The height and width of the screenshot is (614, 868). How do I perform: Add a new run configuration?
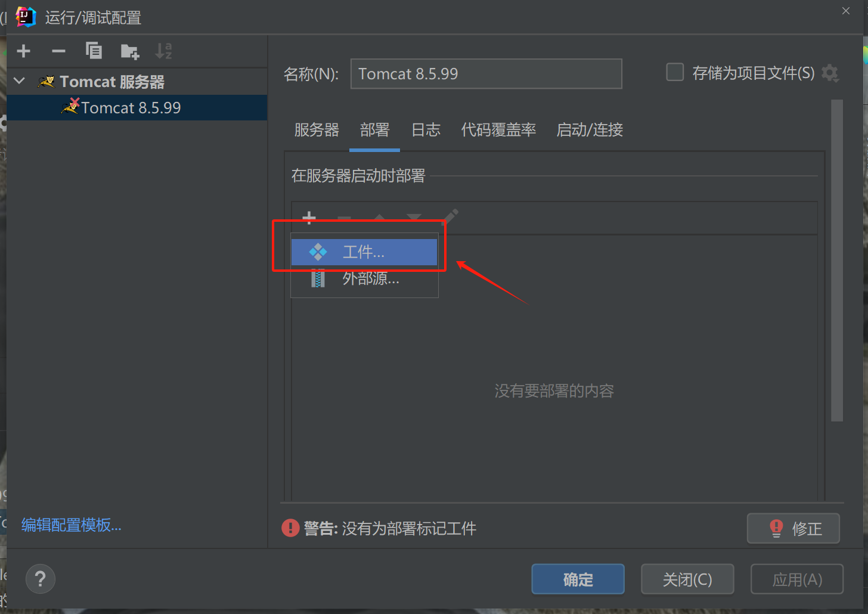click(x=24, y=51)
